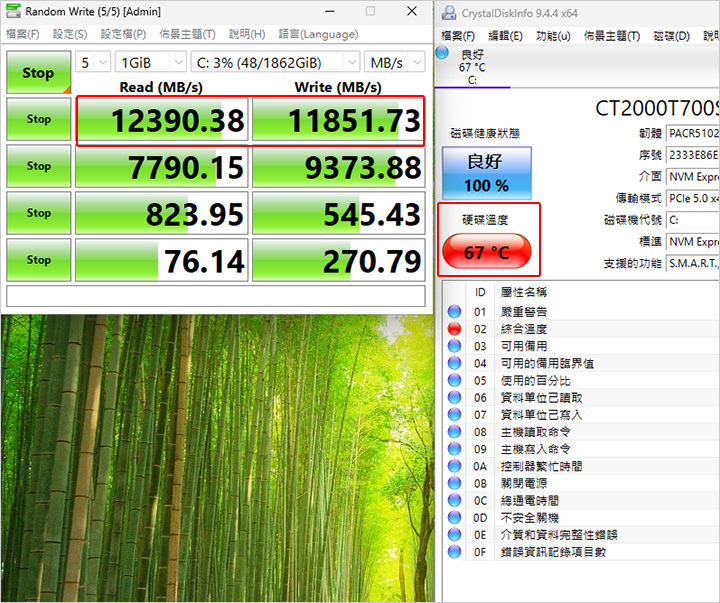
Task: Click the 韌體 firmware field showing PACR5102
Action: coord(692,133)
